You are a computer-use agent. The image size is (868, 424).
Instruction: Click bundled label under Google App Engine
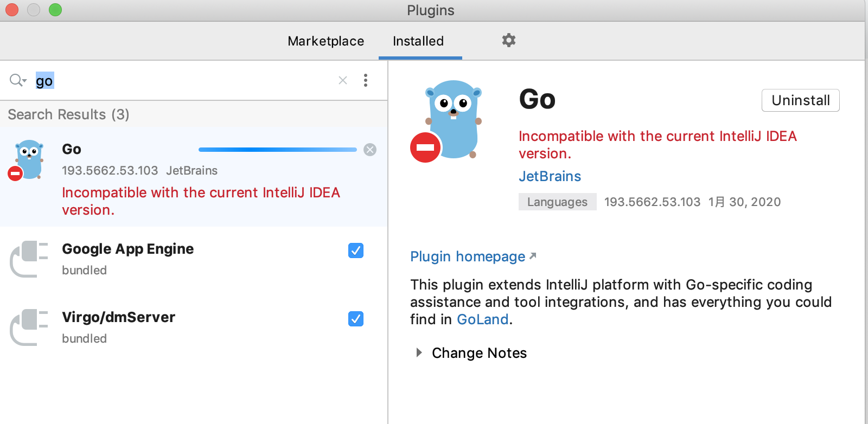[85, 270]
